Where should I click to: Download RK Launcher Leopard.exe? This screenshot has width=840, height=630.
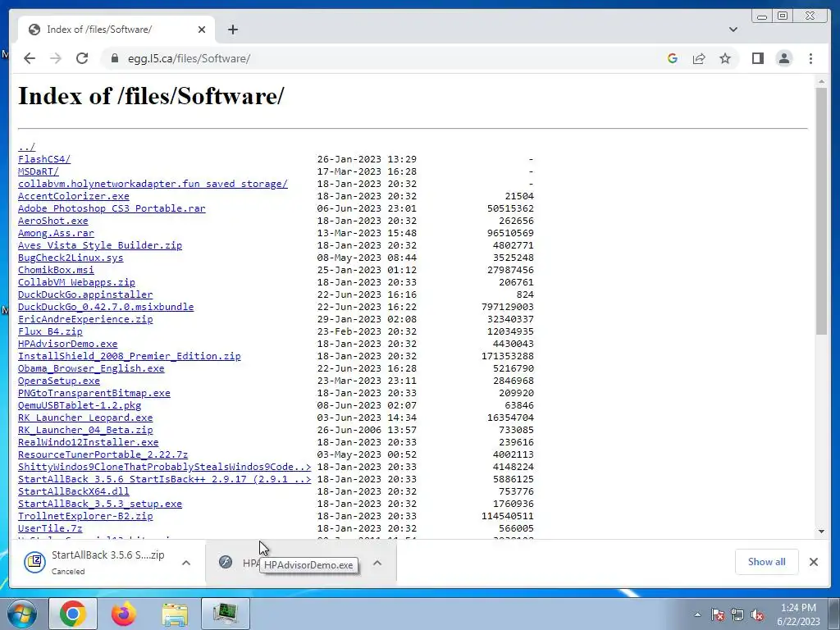(x=85, y=418)
